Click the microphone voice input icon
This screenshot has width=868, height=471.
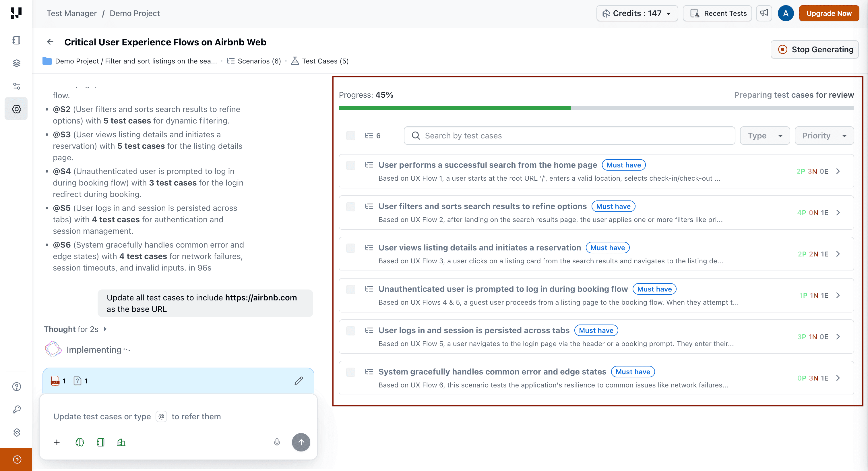tap(277, 442)
